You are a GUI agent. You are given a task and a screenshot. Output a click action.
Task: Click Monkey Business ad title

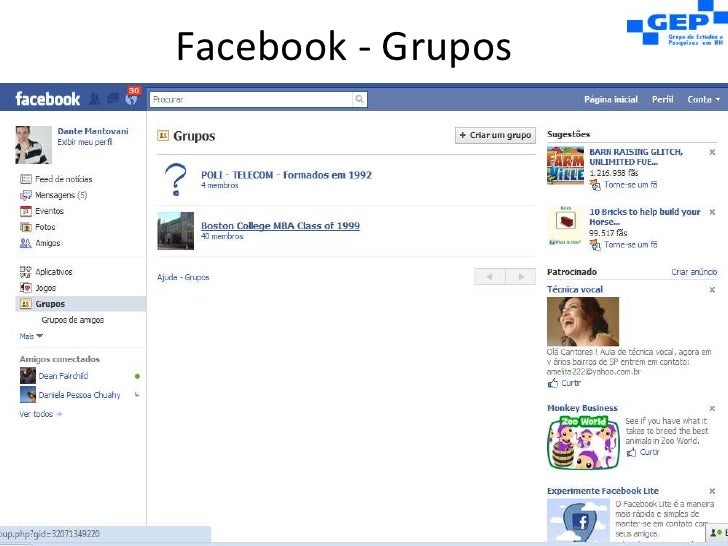point(582,408)
